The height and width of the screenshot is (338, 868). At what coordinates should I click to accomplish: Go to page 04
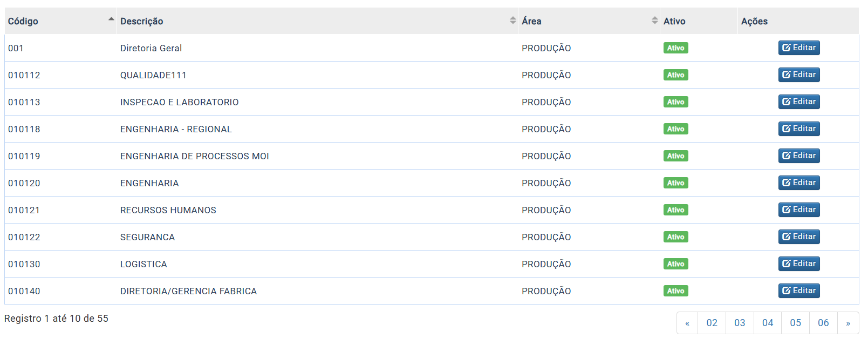pyautogui.click(x=768, y=323)
